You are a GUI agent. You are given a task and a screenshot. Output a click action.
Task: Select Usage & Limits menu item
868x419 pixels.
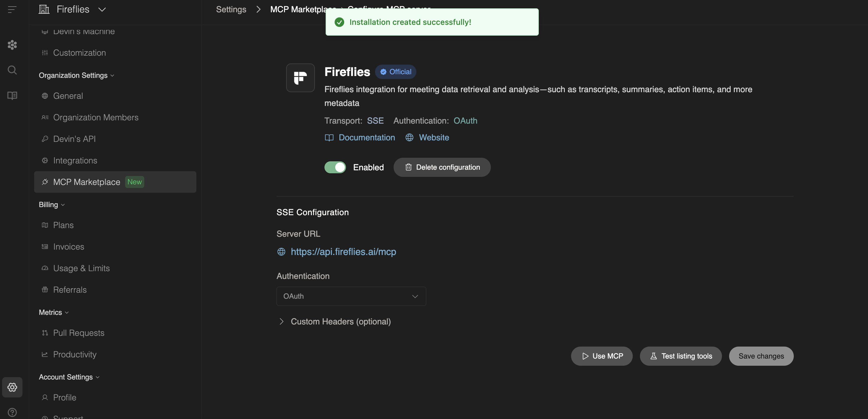(x=81, y=268)
